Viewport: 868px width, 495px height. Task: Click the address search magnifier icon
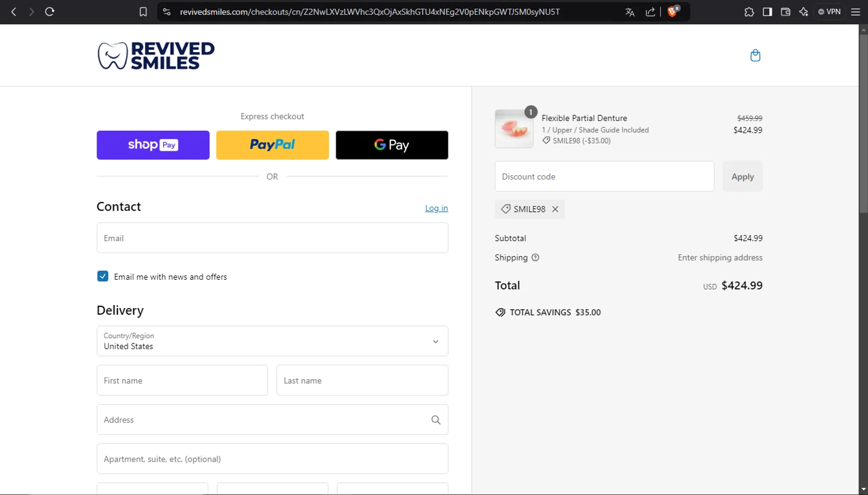[436, 420]
